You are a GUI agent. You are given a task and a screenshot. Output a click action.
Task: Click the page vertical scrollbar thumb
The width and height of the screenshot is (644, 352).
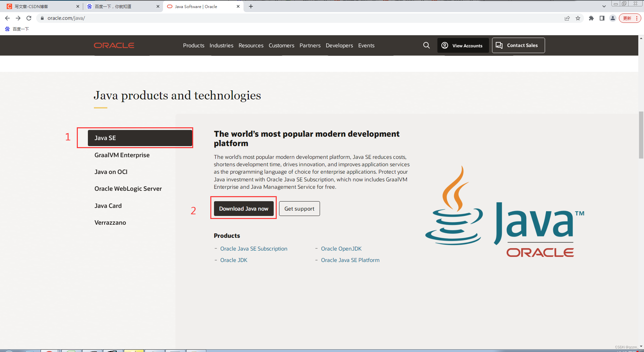(x=641, y=135)
